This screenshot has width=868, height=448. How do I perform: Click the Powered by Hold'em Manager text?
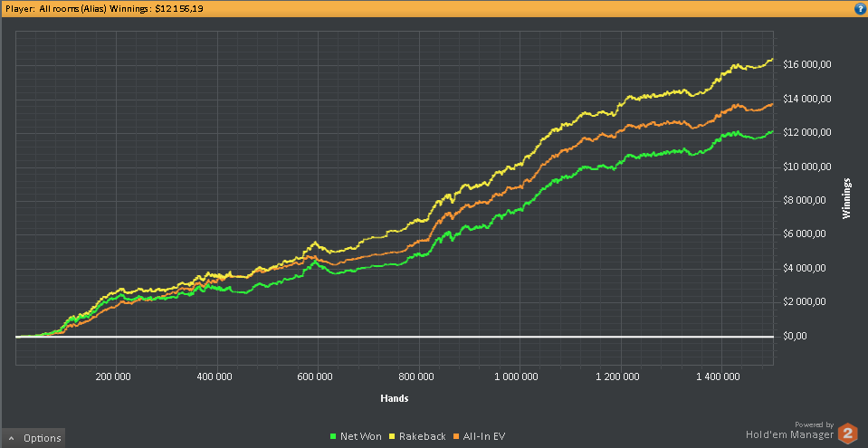point(789,431)
